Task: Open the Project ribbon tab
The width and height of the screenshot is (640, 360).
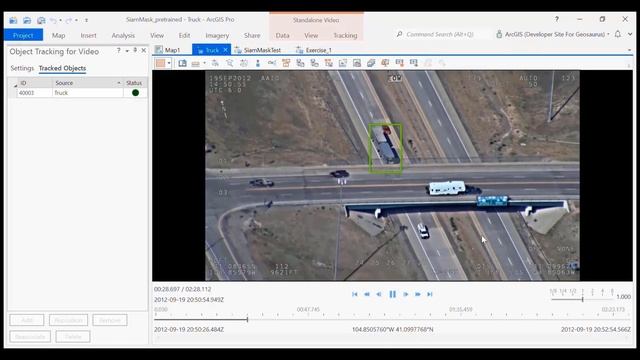Action: point(23,36)
